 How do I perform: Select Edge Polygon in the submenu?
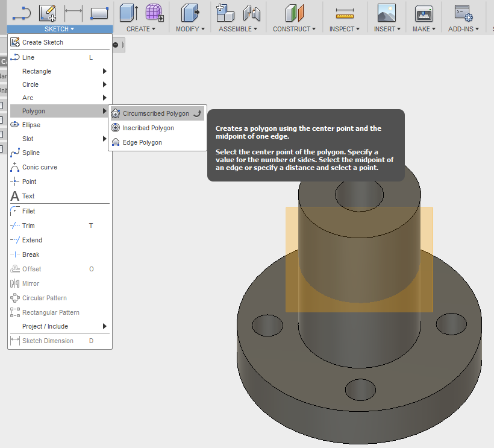142,142
